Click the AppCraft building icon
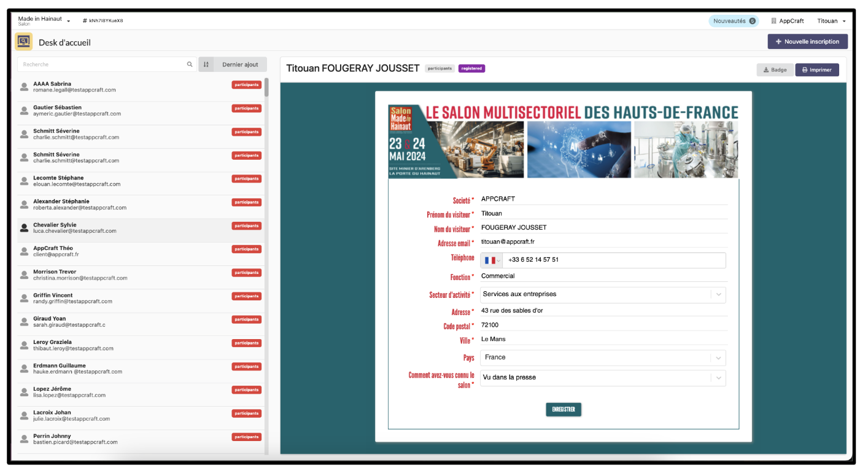The width and height of the screenshot is (868, 473). (773, 21)
